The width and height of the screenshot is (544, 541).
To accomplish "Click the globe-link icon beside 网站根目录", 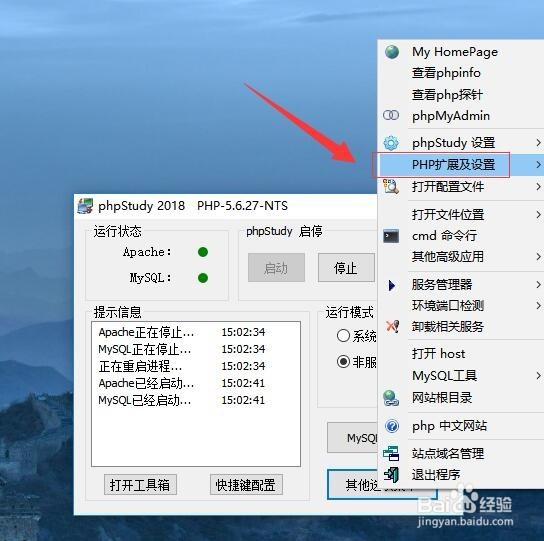I will click(x=391, y=398).
